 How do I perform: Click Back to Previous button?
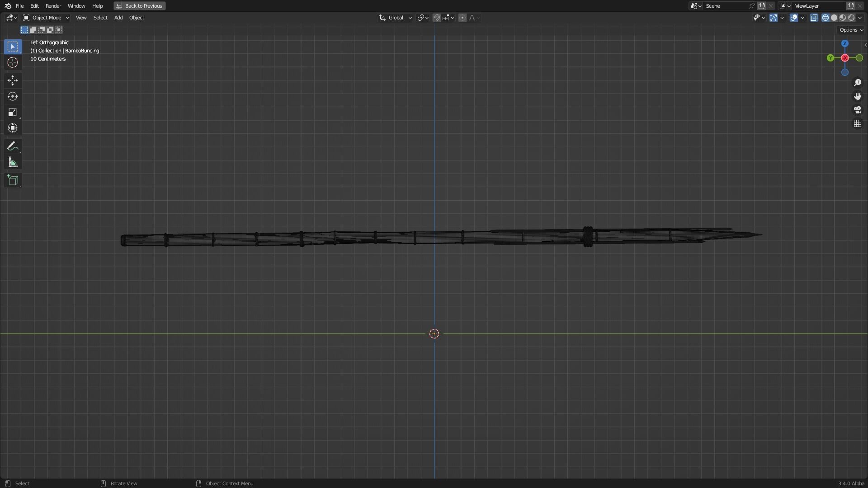139,6
